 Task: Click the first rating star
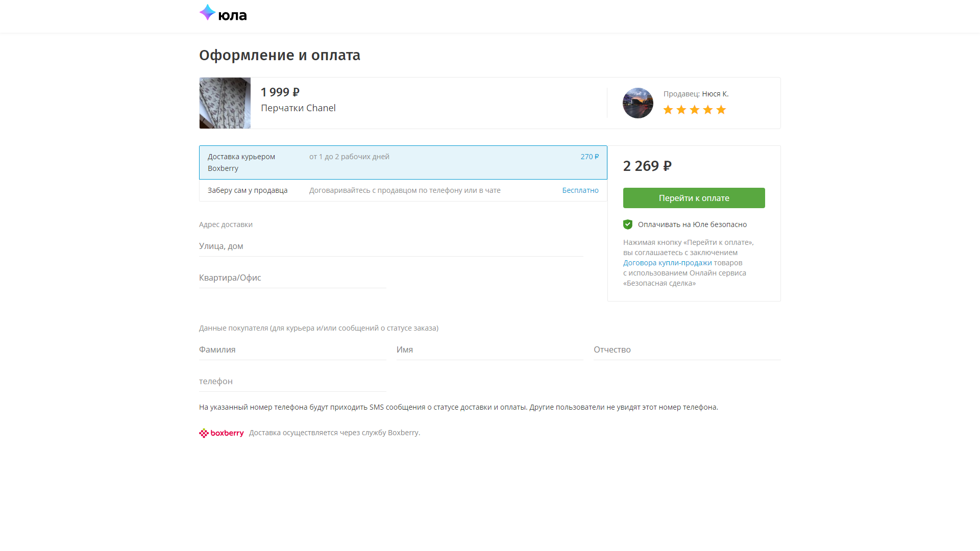668,110
